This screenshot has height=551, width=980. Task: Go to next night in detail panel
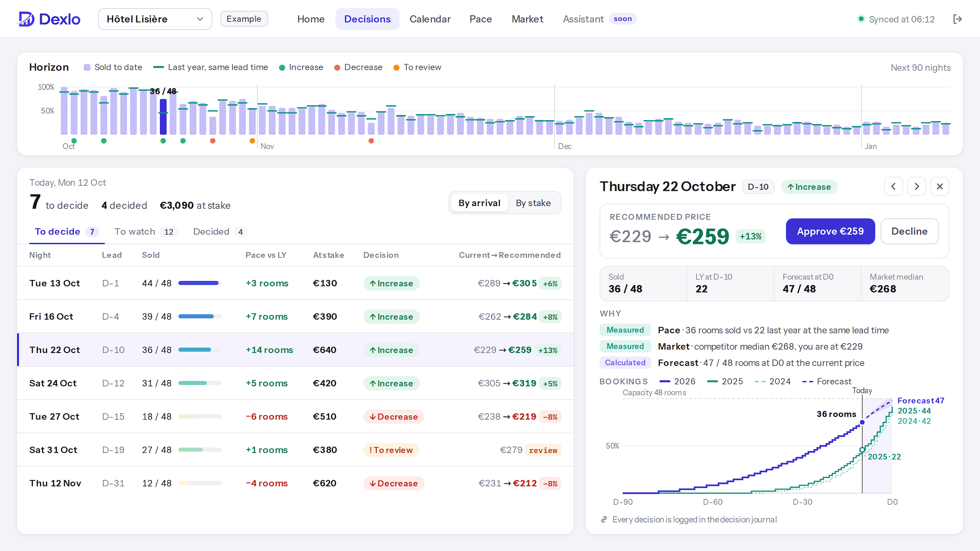click(x=916, y=186)
